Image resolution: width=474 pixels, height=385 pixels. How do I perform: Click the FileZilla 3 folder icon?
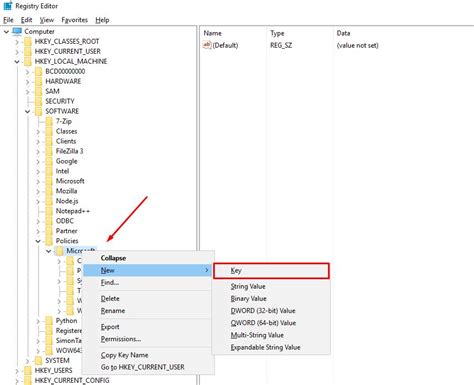pyautogui.click(x=49, y=151)
